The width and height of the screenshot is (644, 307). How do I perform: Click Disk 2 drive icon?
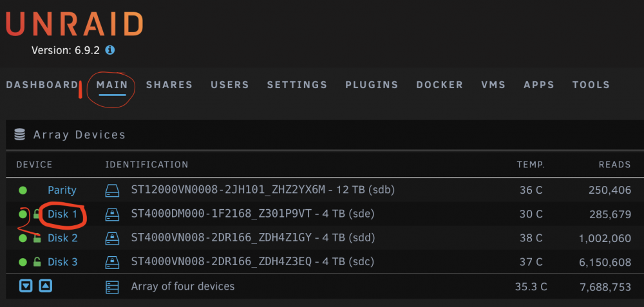(x=112, y=237)
